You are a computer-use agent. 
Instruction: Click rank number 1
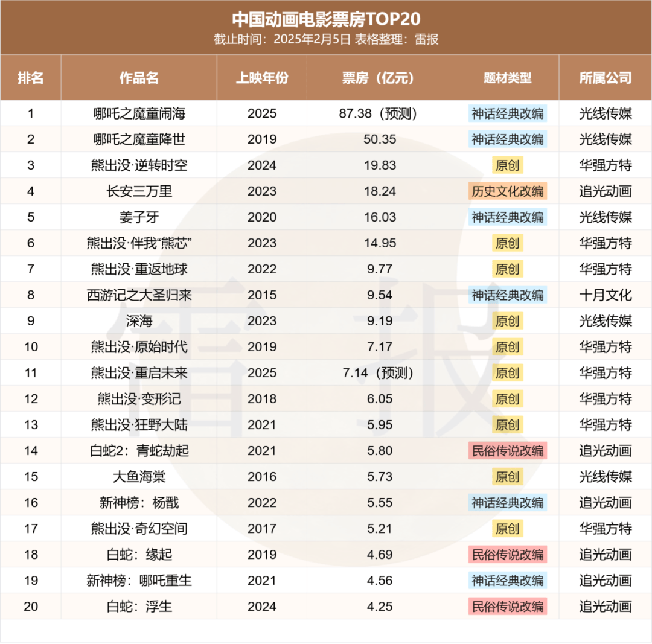(31, 113)
